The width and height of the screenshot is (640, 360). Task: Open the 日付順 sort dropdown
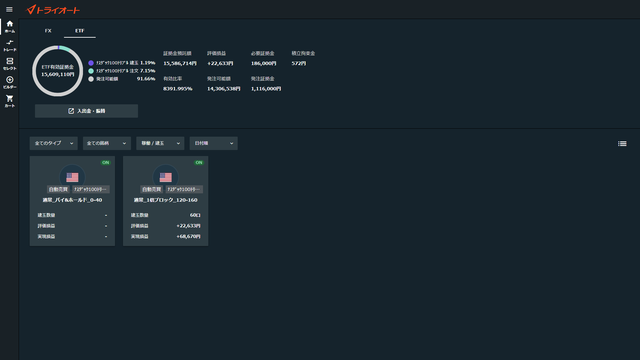(213, 143)
